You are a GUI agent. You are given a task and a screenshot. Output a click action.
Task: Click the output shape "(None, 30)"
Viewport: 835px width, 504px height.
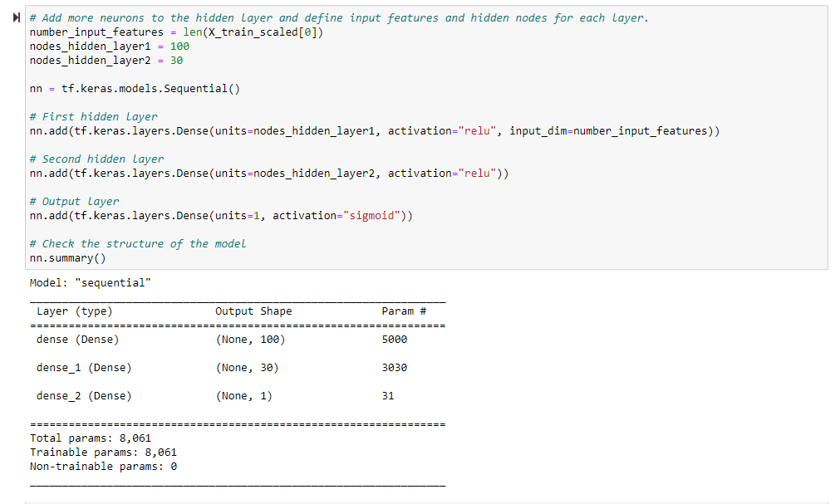(x=247, y=368)
